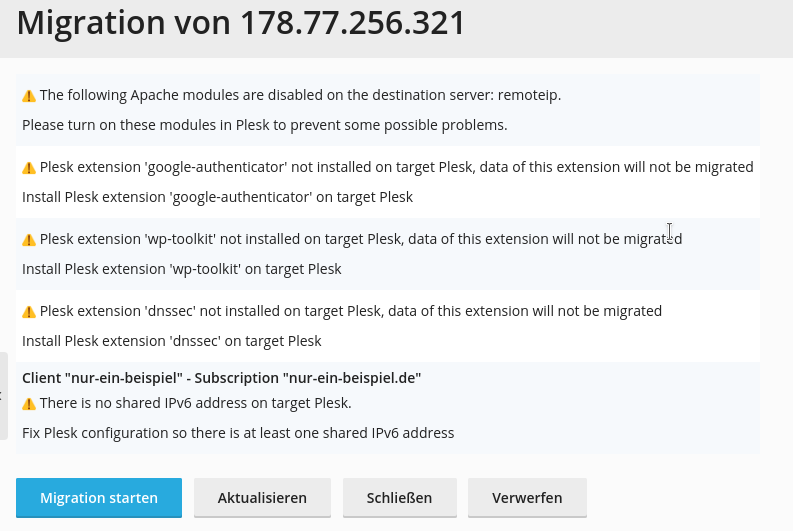The width and height of the screenshot is (793, 531).
Task: Click the 'Client "nur-ein-beispiel"' subscription heading
Action: tap(222, 378)
